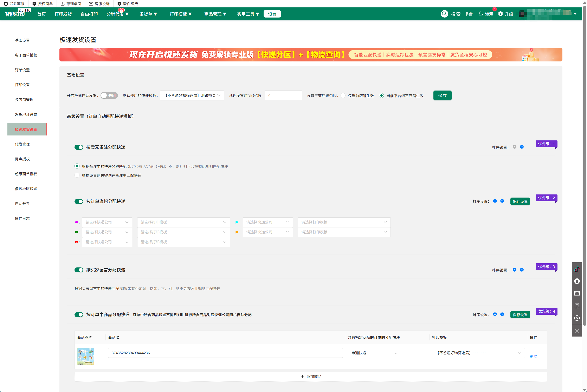Open 分销代发 menu
This screenshot has height=392, width=587.
click(x=118, y=14)
